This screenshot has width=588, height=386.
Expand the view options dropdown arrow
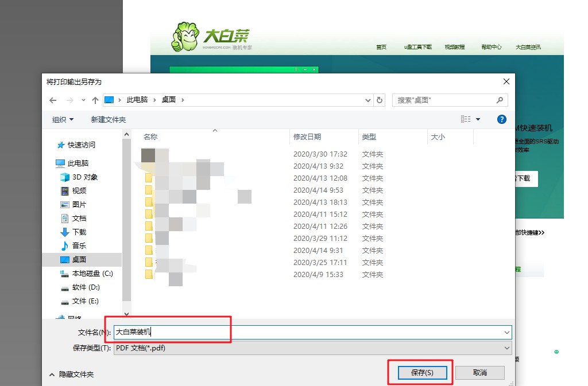coord(479,119)
